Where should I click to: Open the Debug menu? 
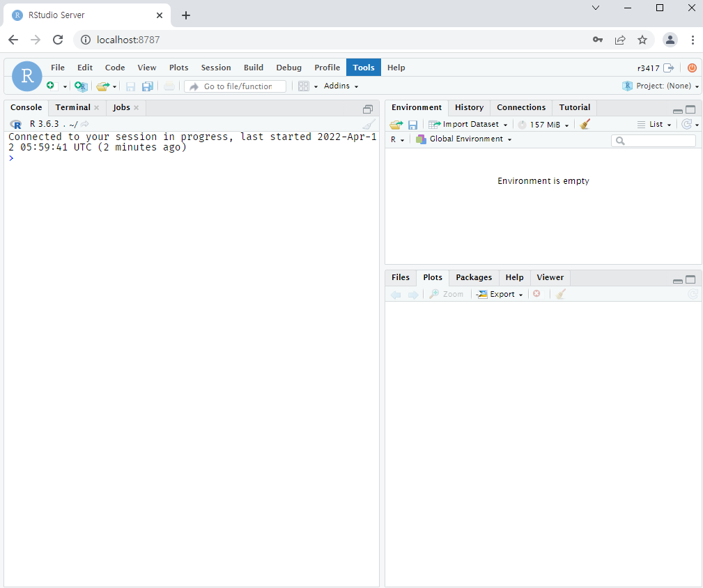pos(288,68)
